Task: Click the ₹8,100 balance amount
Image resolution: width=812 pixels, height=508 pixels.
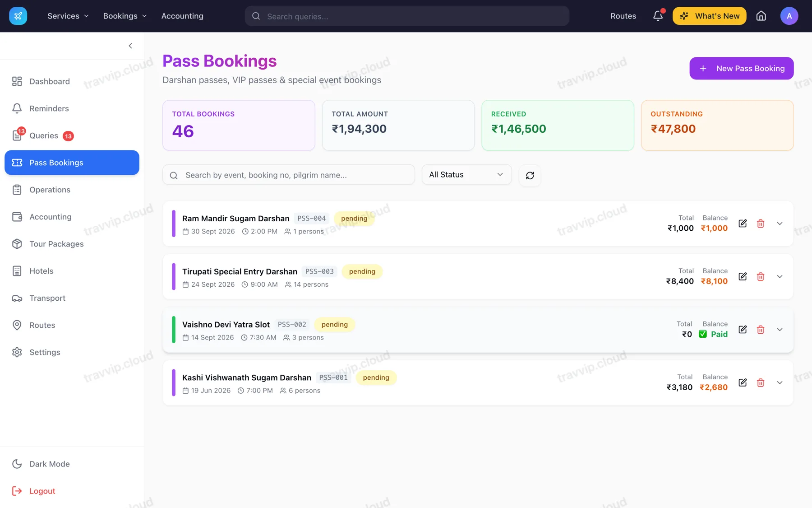Action: click(x=714, y=281)
